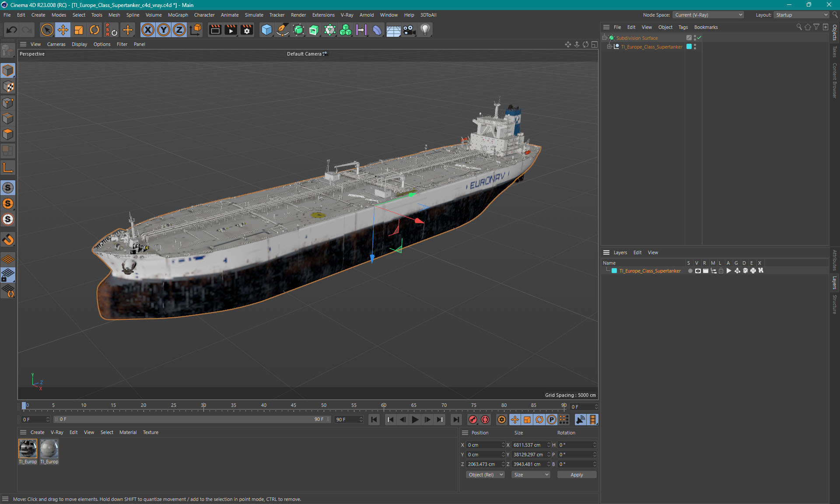Open the V-Ray menu

point(347,15)
